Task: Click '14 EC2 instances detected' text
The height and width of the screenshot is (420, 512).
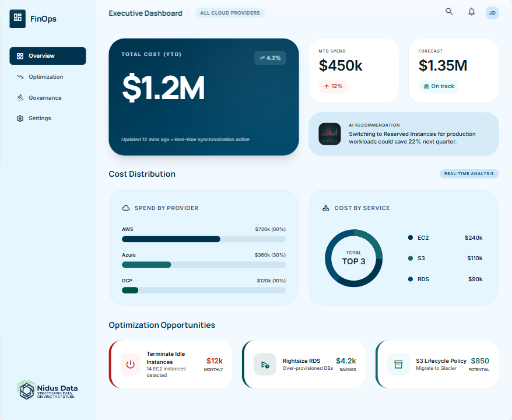Action: pos(166,372)
